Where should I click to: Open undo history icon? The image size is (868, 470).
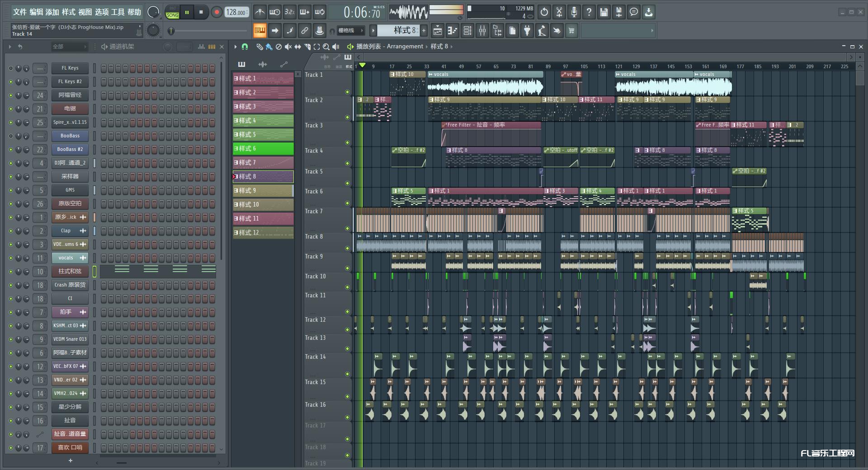click(544, 12)
